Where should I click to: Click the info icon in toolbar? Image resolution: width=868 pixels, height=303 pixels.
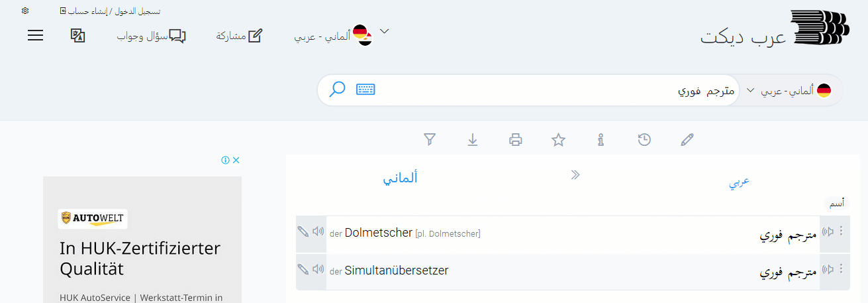[x=601, y=139]
